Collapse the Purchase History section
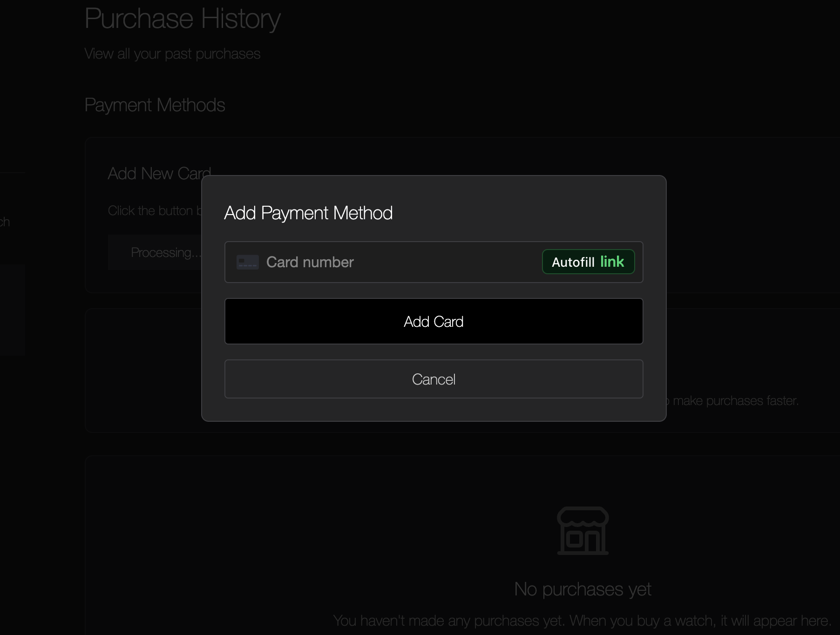This screenshot has width=840, height=635. pos(183,19)
